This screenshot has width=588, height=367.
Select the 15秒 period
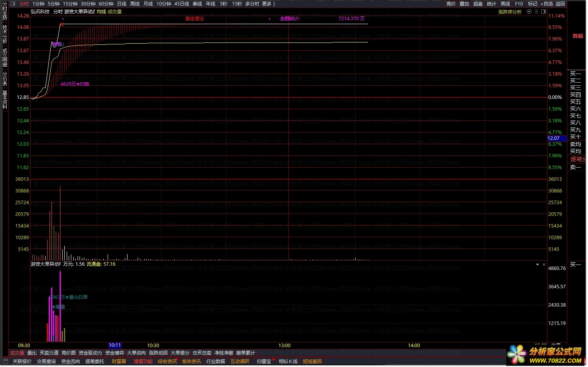pos(237,4)
